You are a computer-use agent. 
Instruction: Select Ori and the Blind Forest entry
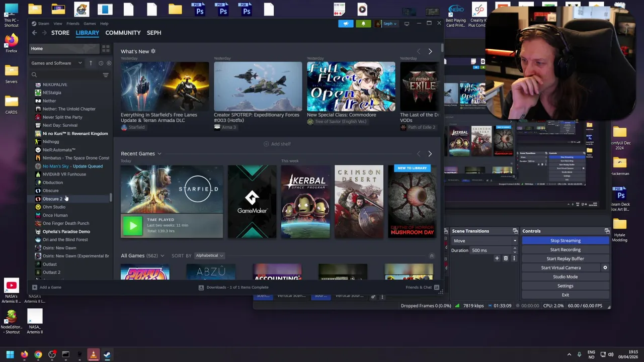pyautogui.click(x=65, y=240)
